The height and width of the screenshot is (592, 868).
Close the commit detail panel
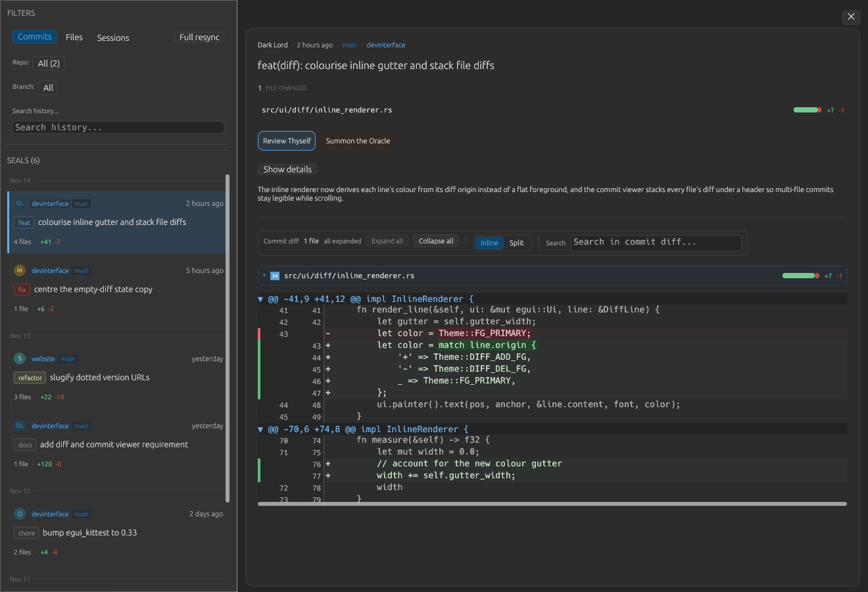pos(851,16)
